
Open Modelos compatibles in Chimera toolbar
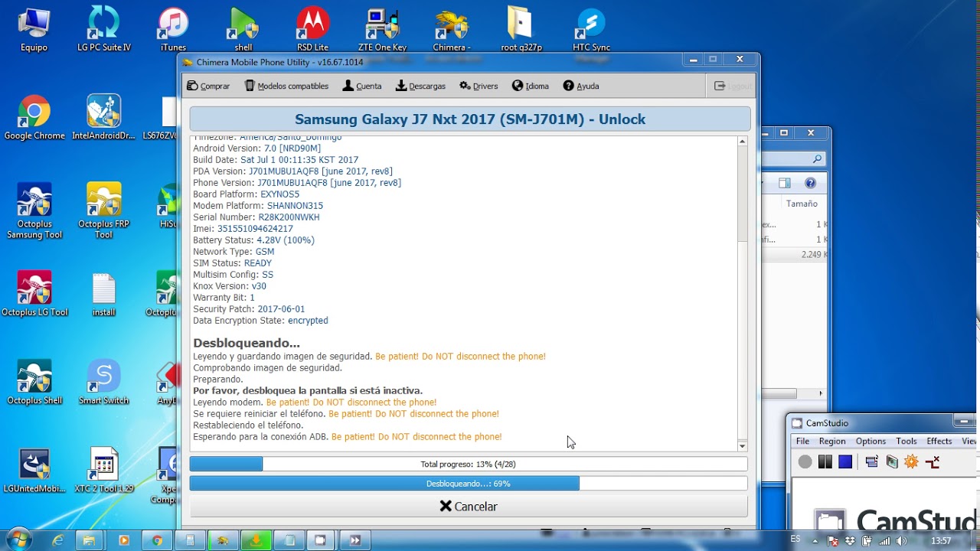pos(286,86)
